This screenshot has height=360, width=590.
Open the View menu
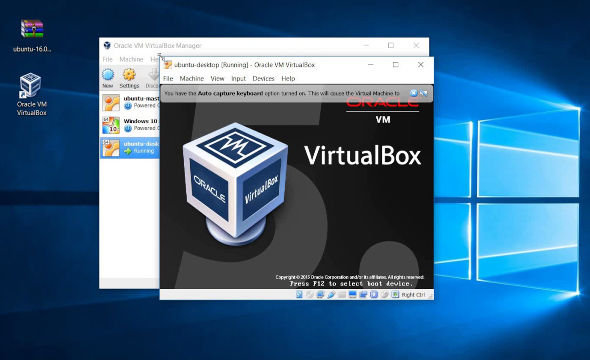(x=217, y=78)
